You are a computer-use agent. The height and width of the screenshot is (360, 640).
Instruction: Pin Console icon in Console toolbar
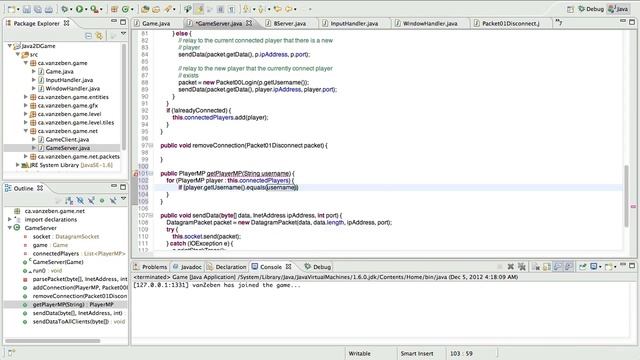click(583, 267)
